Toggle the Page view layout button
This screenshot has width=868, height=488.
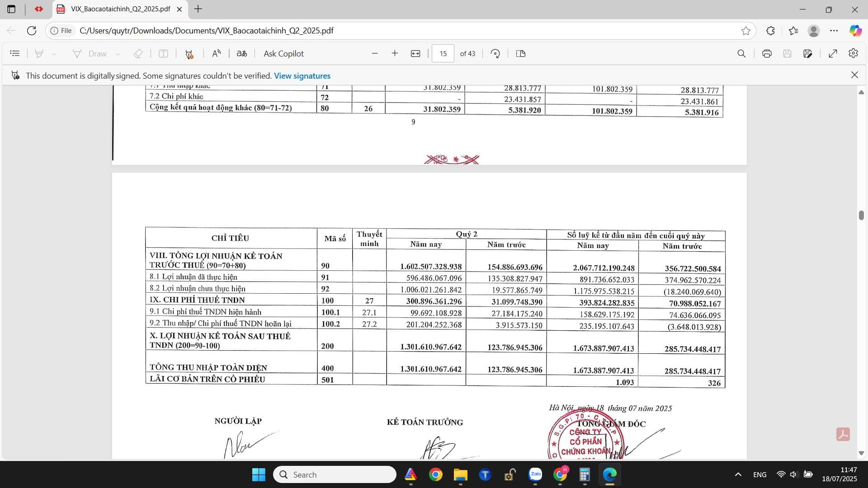click(521, 53)
